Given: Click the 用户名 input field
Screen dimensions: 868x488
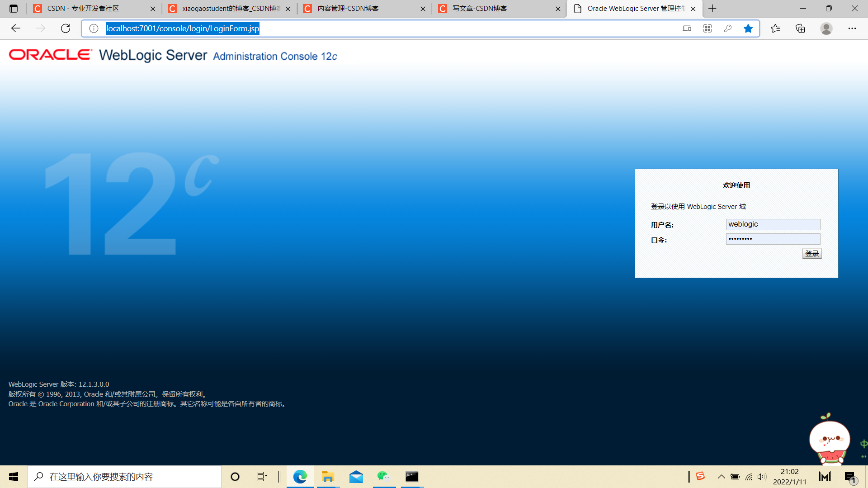Looking at the screenshot, I should click(773, 224).
